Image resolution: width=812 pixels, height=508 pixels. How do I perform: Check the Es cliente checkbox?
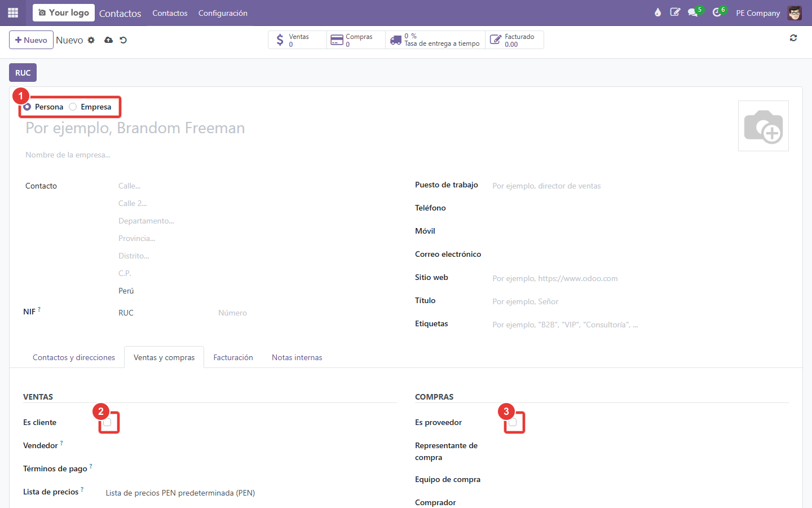107,422
